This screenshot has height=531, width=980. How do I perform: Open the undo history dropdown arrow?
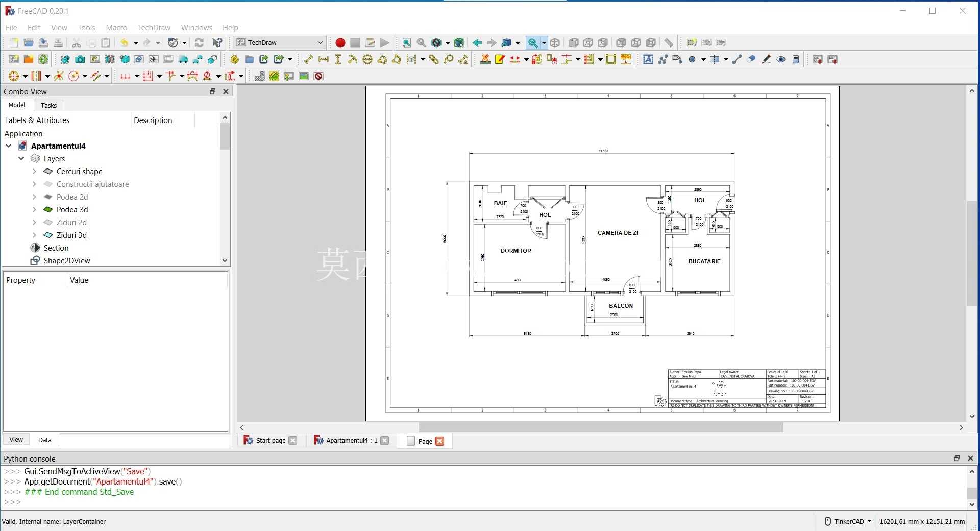tap(135, 43)
